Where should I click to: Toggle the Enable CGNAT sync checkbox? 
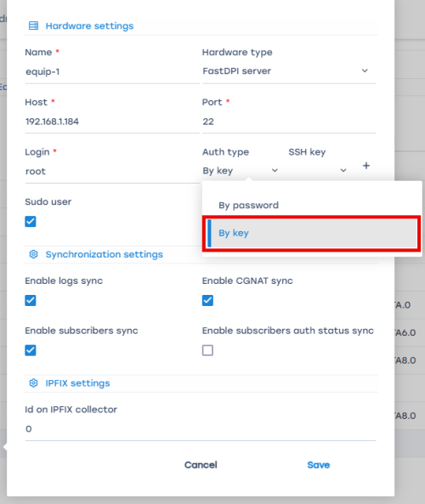207,301
